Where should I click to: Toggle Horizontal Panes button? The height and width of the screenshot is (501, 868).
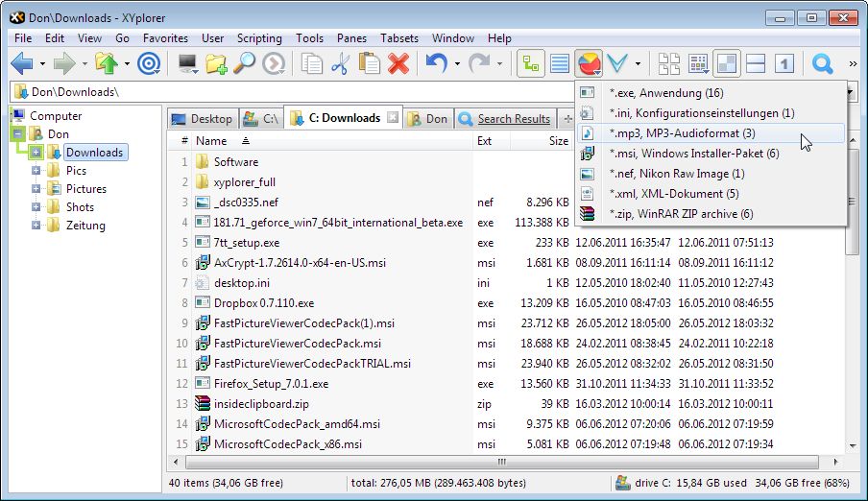point(755,63)
